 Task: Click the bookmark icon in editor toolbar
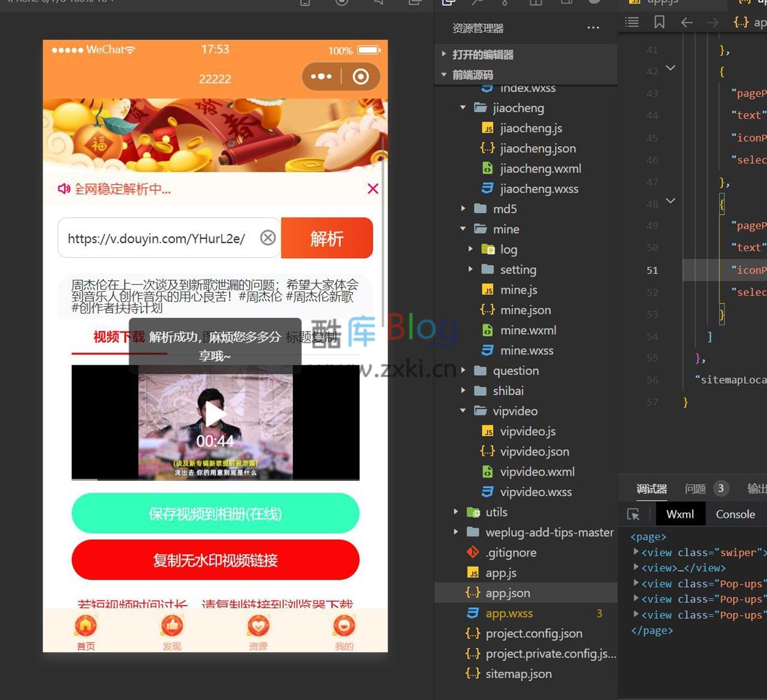click(x=659, y=22)
